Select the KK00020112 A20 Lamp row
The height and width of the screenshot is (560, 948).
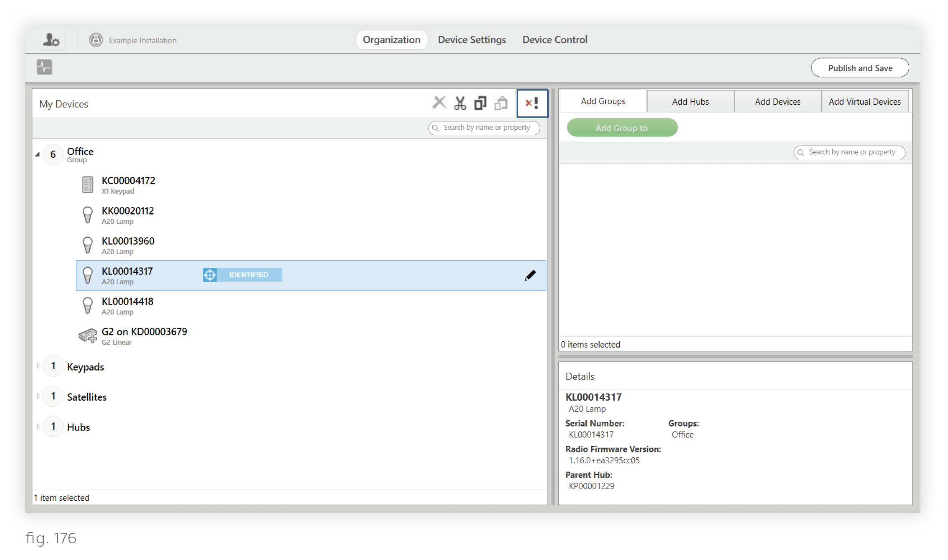(311, 215)
